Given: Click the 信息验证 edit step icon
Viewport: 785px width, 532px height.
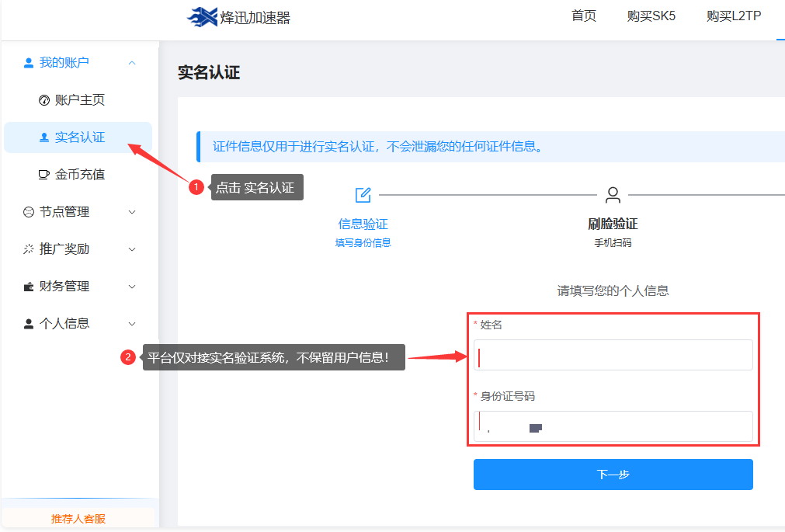Looking at the screenshot, I should pos(363,195).
